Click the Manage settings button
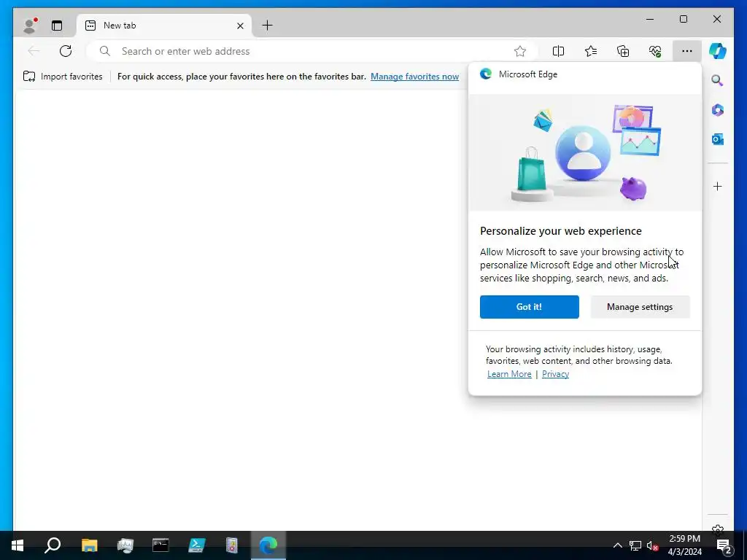Screen dimensions: 747x560 [x=640, y=307]
